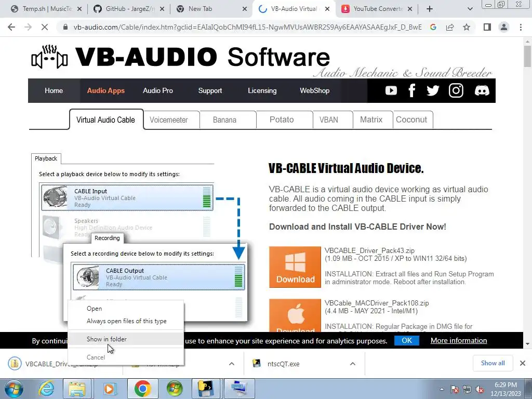Open Audio Apps nav item
Screen dimensions: 532x399
click(x=106, y=90)
